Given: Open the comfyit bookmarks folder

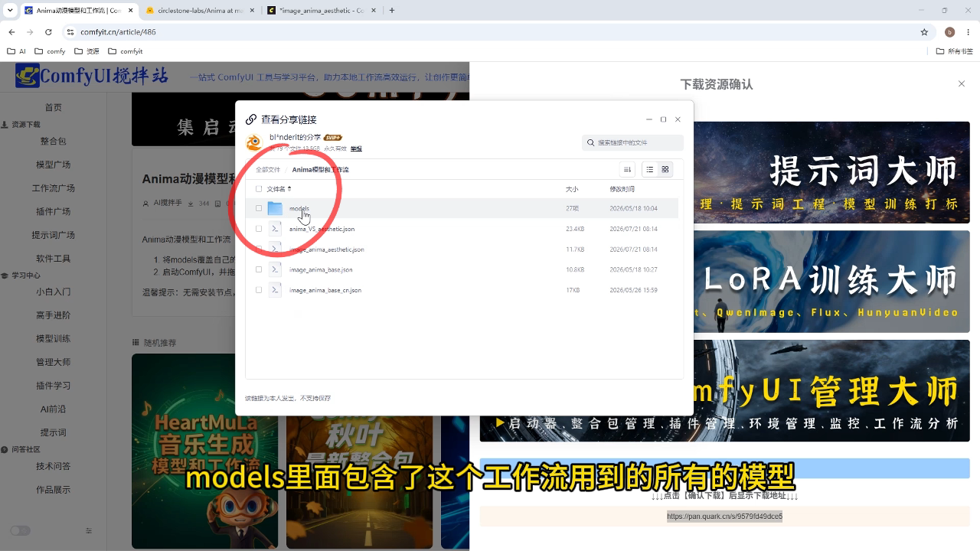Looking at the screenshot, I should point(125,51).
